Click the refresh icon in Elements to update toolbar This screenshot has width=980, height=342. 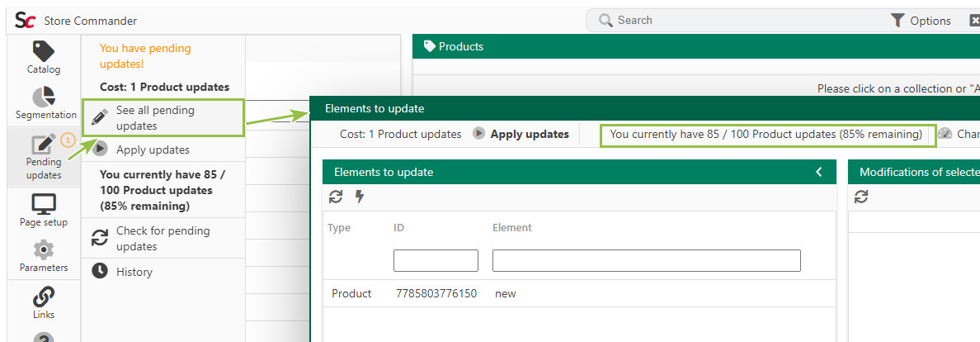[x=336, y=197]
